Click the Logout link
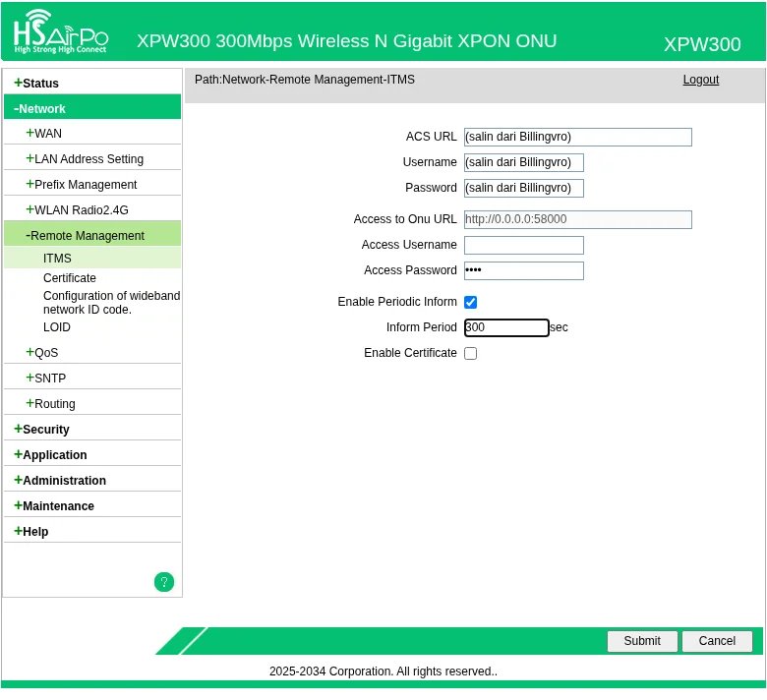The height and width of the screenshot is (700, 767). click(700, 80)
